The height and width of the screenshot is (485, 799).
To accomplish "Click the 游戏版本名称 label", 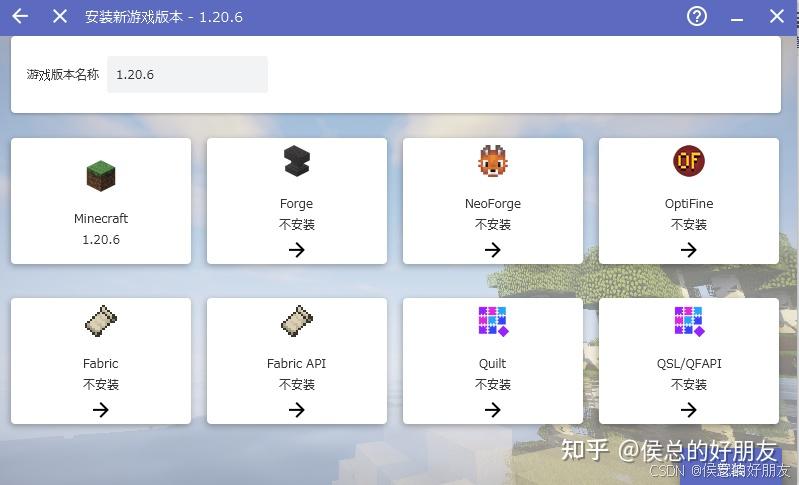I will [63, 74].
